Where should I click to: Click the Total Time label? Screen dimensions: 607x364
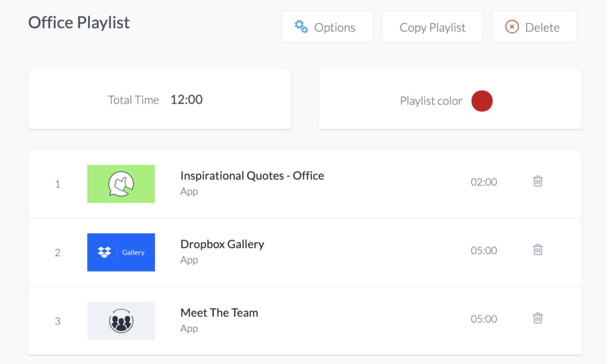tap(133, 100)
